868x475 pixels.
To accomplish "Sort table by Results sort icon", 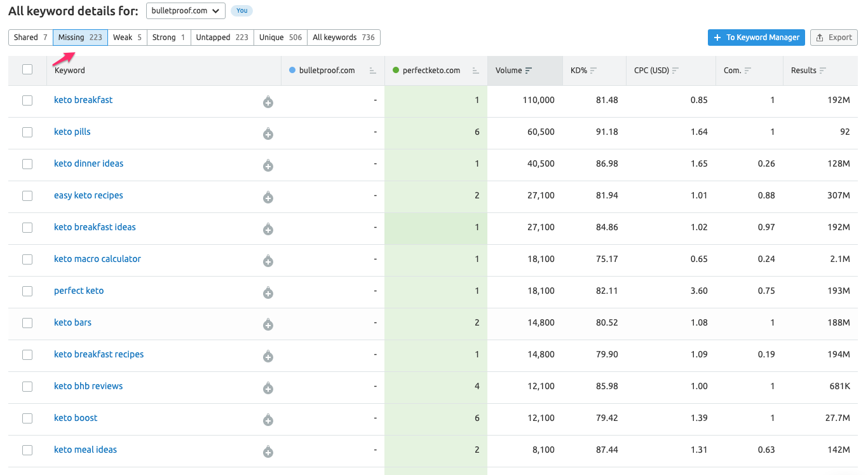I will coord(823,71).
